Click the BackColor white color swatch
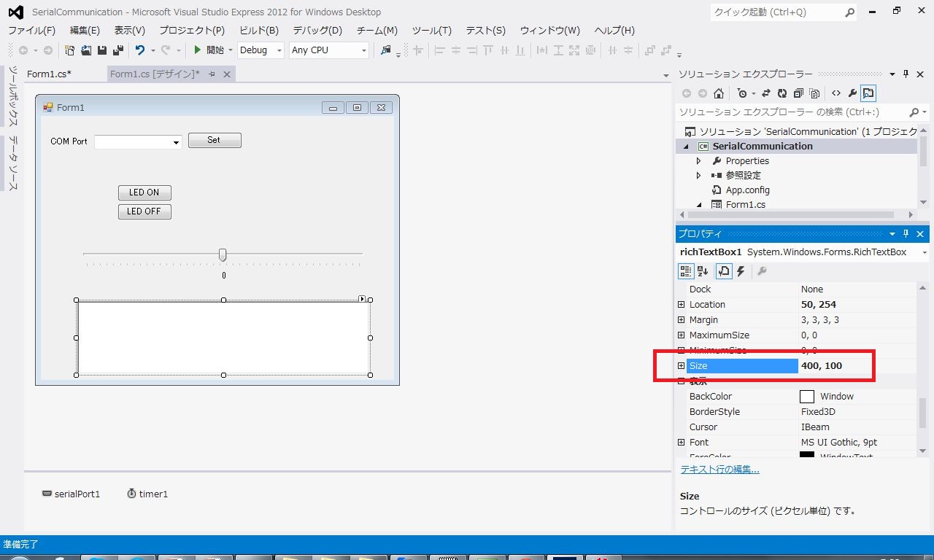934x560 pixels. (807, 397)
